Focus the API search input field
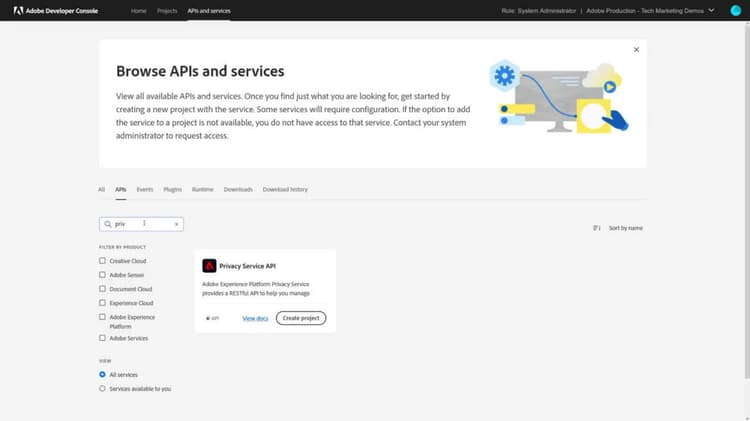This screenshot has height=421, width=750. pyautogui.click(x=143, y=224)
